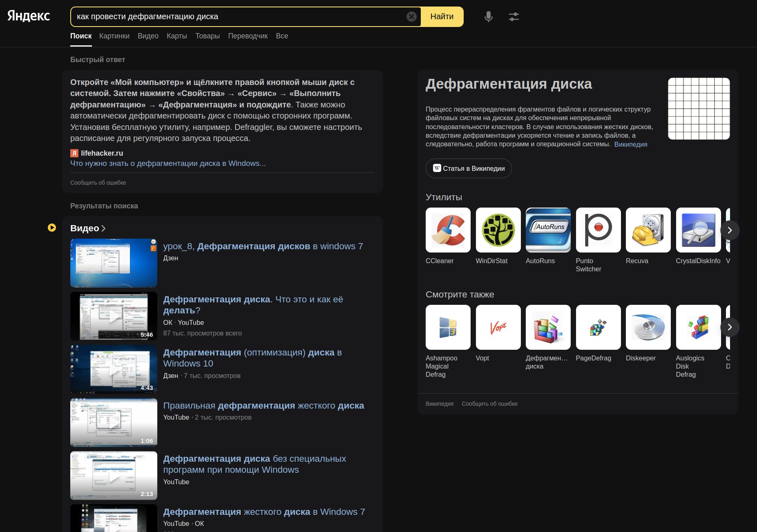Open the Recuva utility icon

648,230
